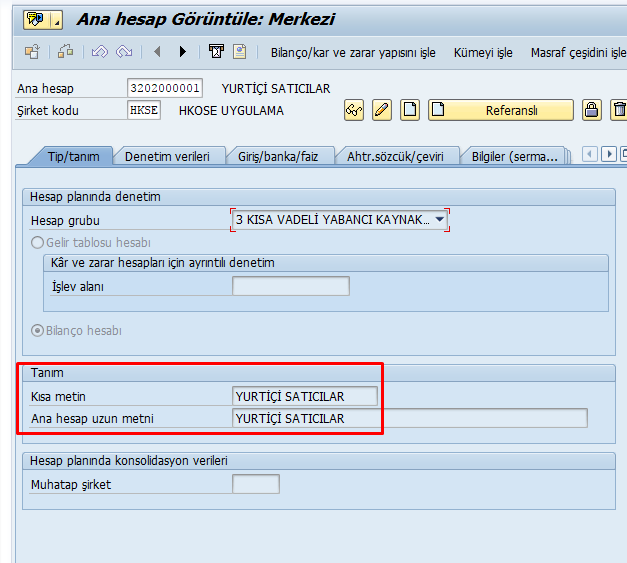Click the pencil change icon button
Viewport: 627px width, 563px height.
coord(382,110)
